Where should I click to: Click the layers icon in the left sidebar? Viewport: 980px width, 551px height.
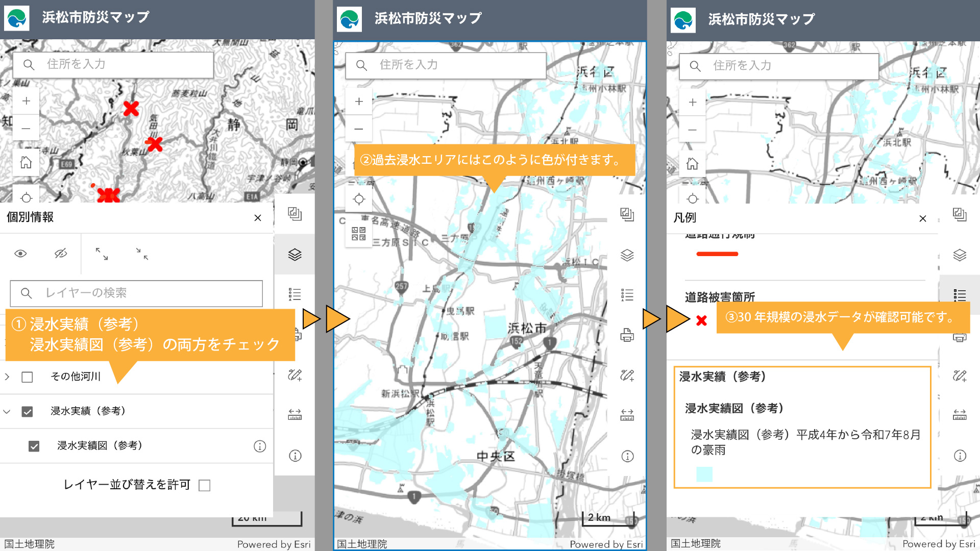pos(295,254)
